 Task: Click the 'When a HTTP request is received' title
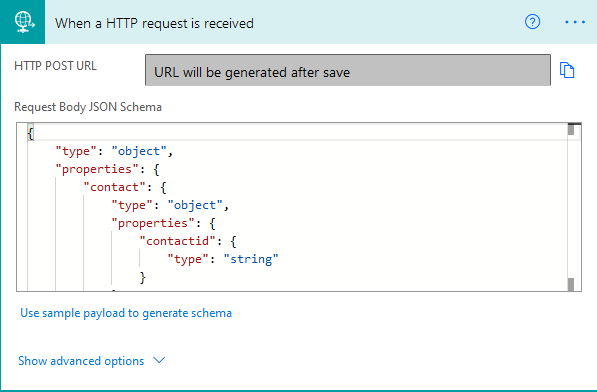pos(154,23)
